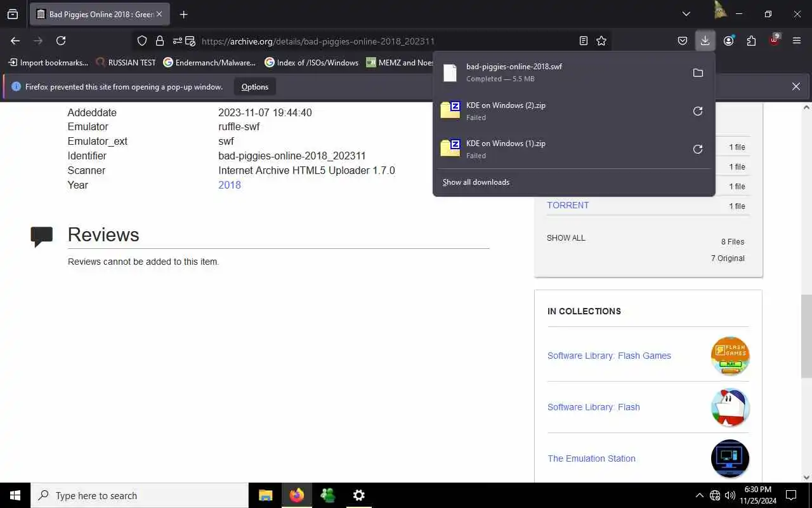Open the taskbar clock and date
The width and height of the screenshot is (812, 508).
(x=757, y=495)
